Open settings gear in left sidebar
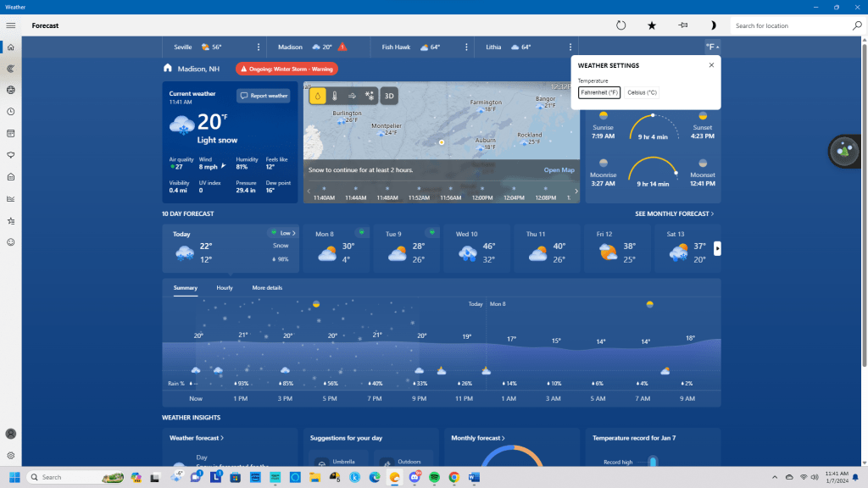This screenshot has width=868, height=488. (11, 455)
